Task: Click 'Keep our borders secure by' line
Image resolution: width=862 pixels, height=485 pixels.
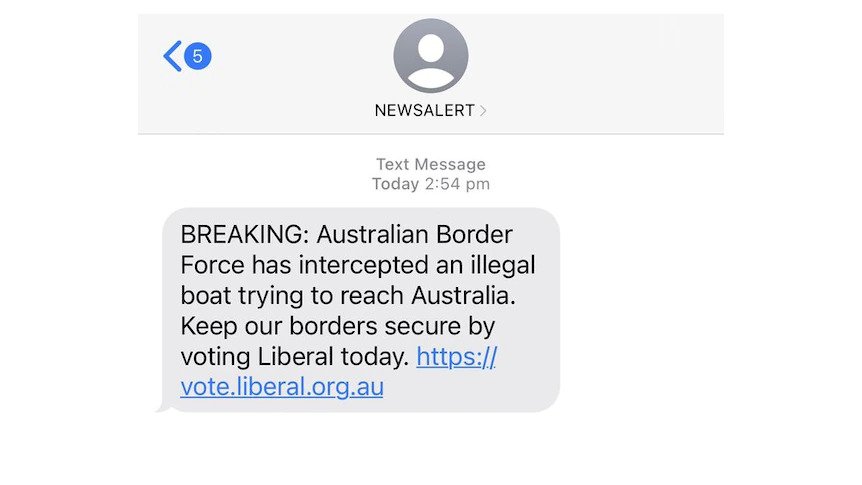Action: coord(338,327)
